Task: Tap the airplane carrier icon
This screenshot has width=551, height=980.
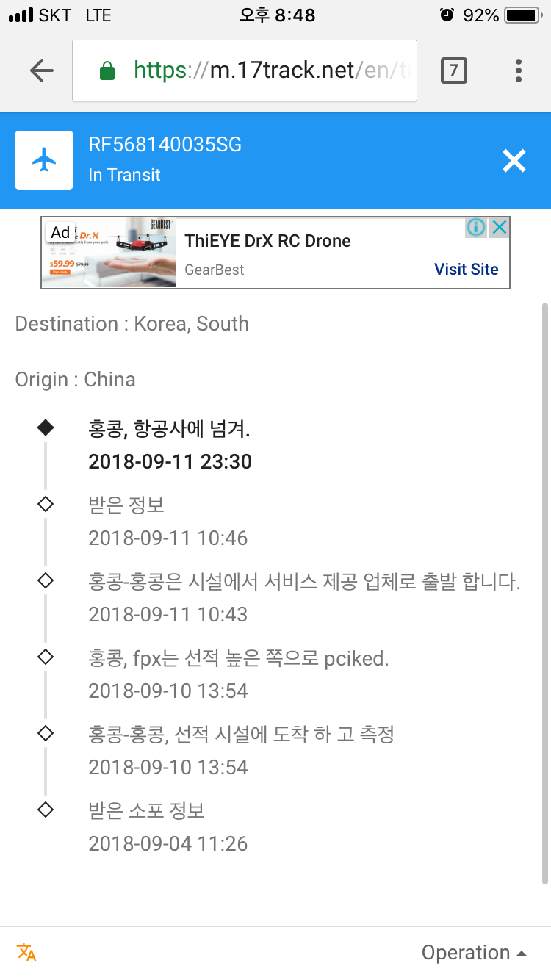Action: [44, 160]
